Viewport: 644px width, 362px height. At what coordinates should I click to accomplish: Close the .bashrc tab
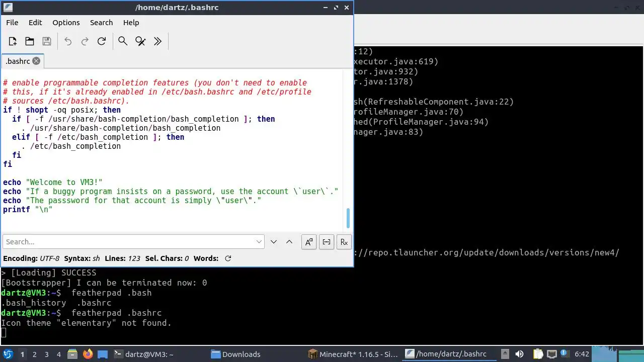pyautogui.click(x=36, y=61)
